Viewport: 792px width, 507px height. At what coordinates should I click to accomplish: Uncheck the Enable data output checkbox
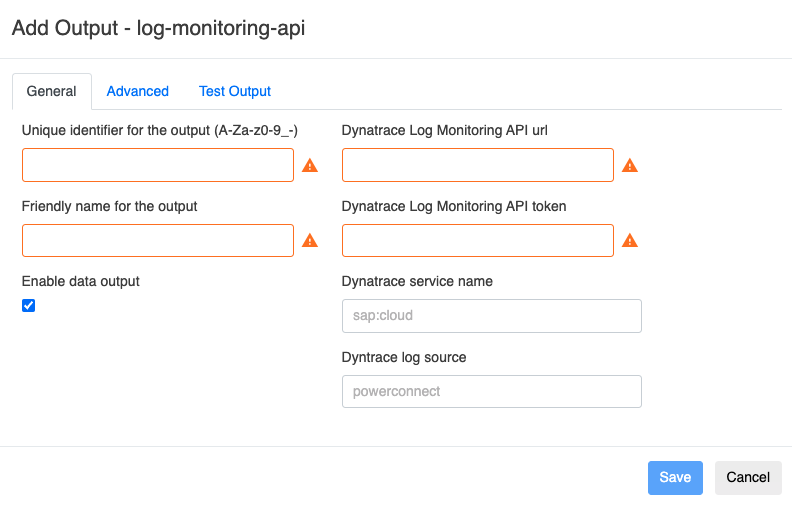28,306
